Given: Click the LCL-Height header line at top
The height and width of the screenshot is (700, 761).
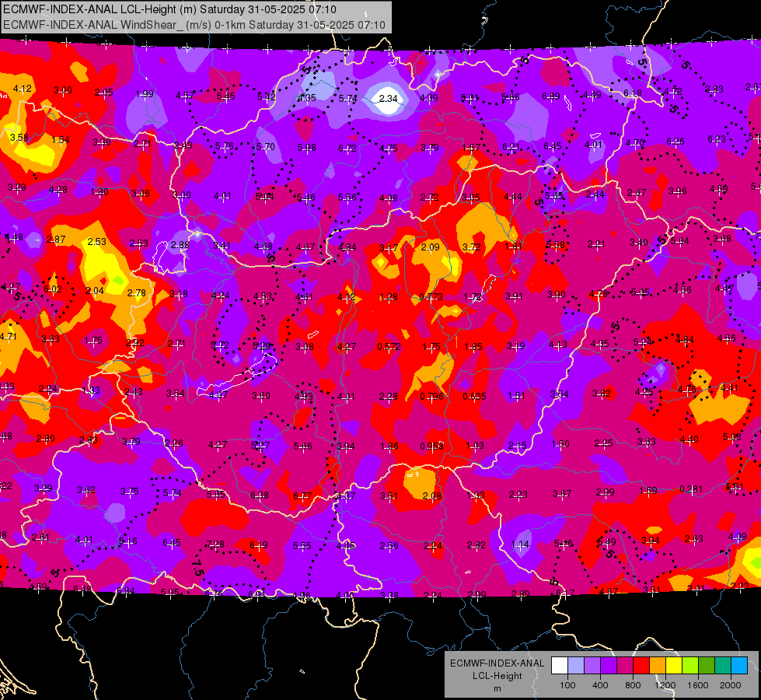Looking at the screenshot, I should pos(170,9).
